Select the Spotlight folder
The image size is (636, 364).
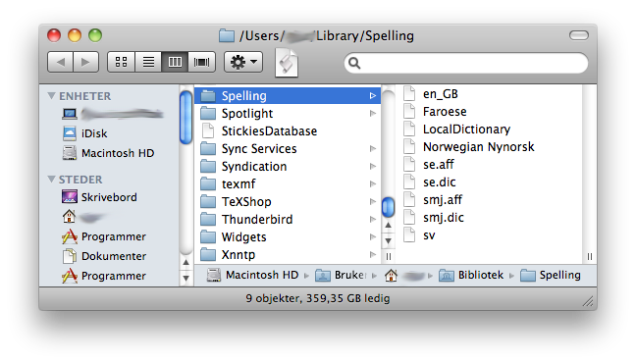coord(288,114)
